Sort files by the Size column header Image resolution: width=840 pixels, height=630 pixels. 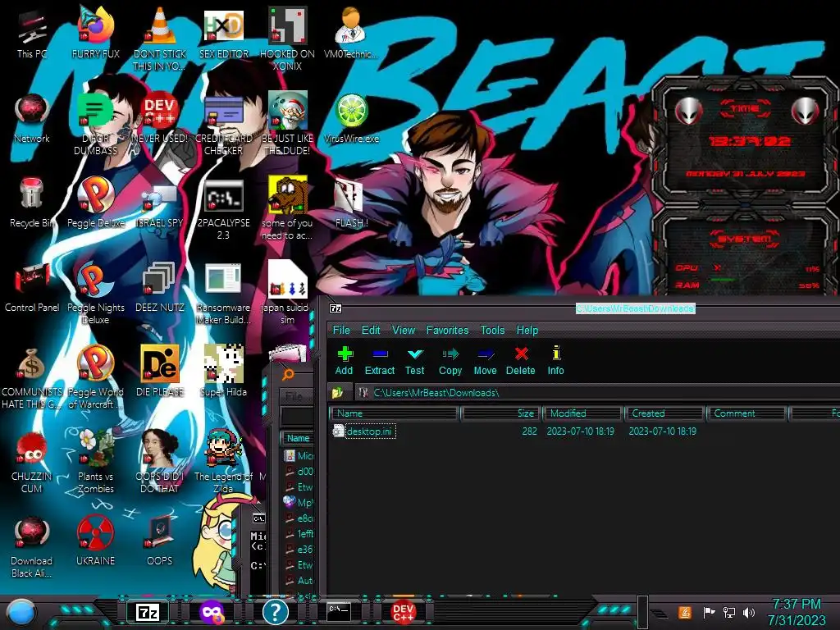tap(500, 413)
